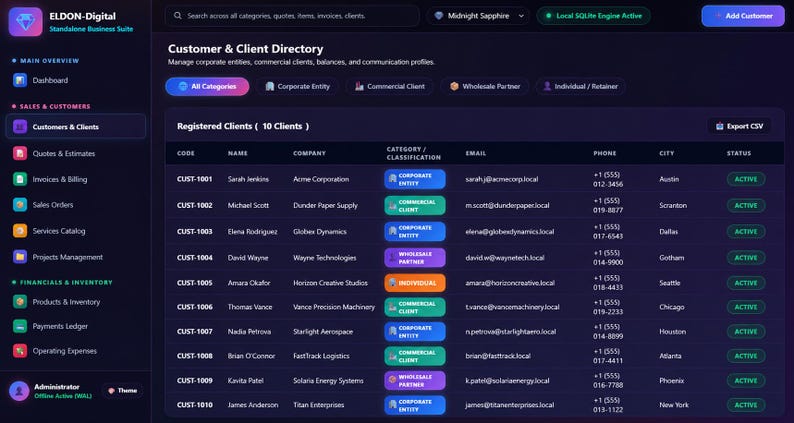Click the ELDON-Digital diamond logo icon

25,22
